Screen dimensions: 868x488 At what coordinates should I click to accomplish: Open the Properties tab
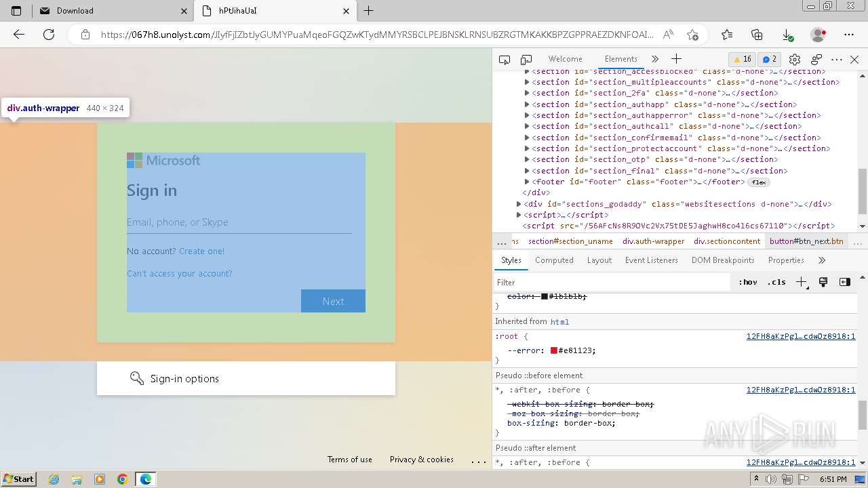[x=786, y=260]
